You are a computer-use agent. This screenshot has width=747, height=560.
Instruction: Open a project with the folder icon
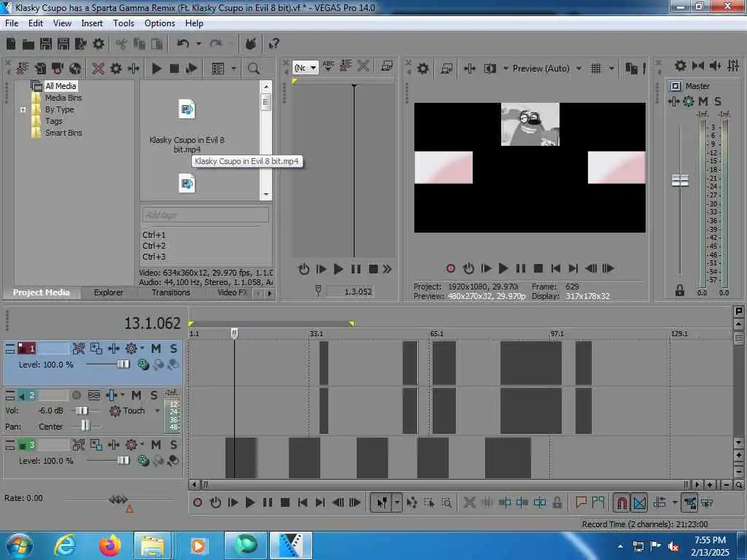pyautogui.click(x=28, y=44)
